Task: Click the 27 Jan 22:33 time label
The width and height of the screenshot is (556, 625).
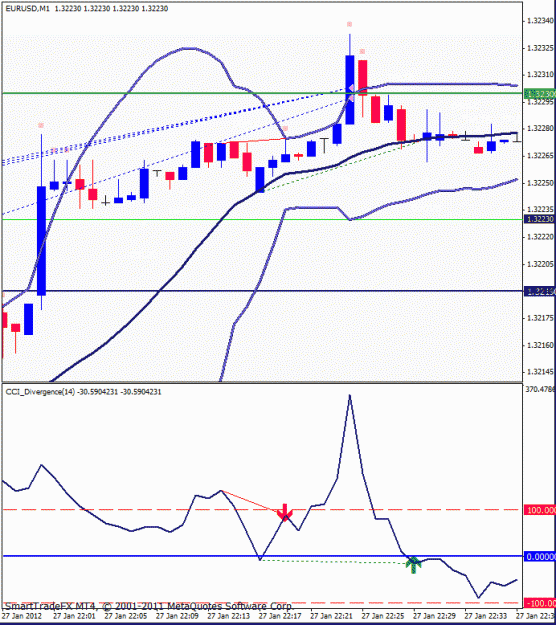Action: (x=486, y=616)
